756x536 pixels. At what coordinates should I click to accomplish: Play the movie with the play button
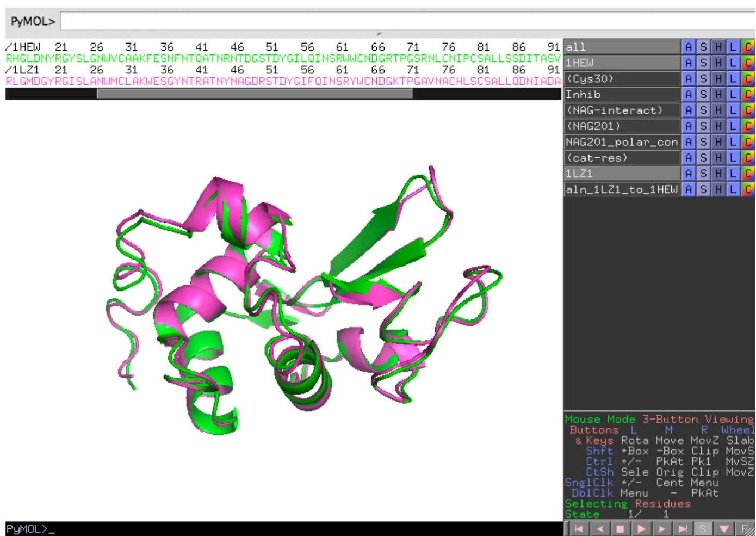point(641,528)
